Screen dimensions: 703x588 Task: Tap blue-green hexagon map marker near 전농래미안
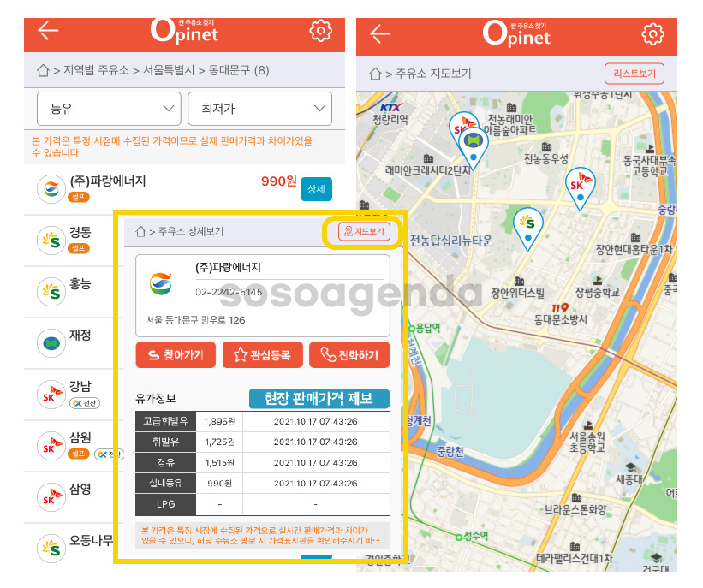point(474,148)
